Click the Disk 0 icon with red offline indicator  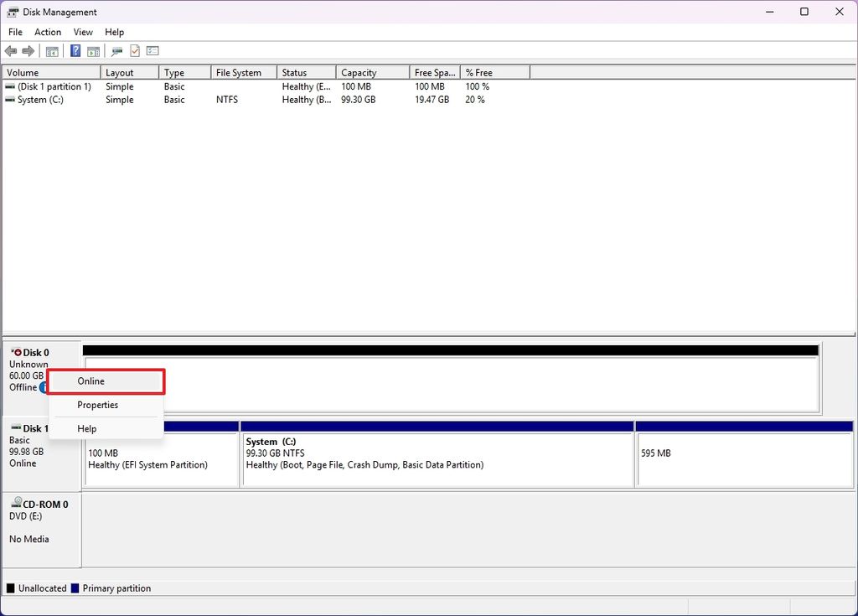tap(17, 352)
